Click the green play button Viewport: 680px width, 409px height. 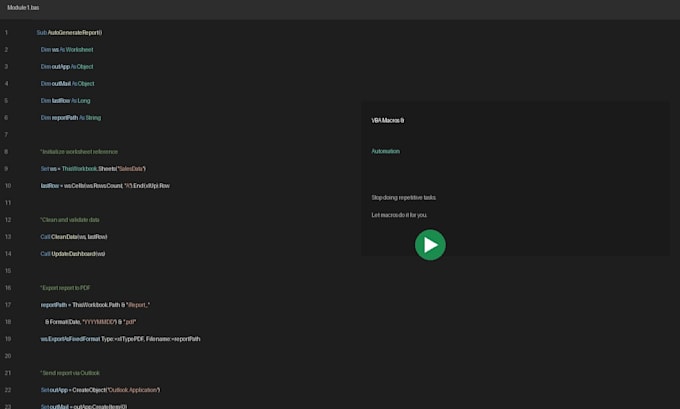coord(430,245)
